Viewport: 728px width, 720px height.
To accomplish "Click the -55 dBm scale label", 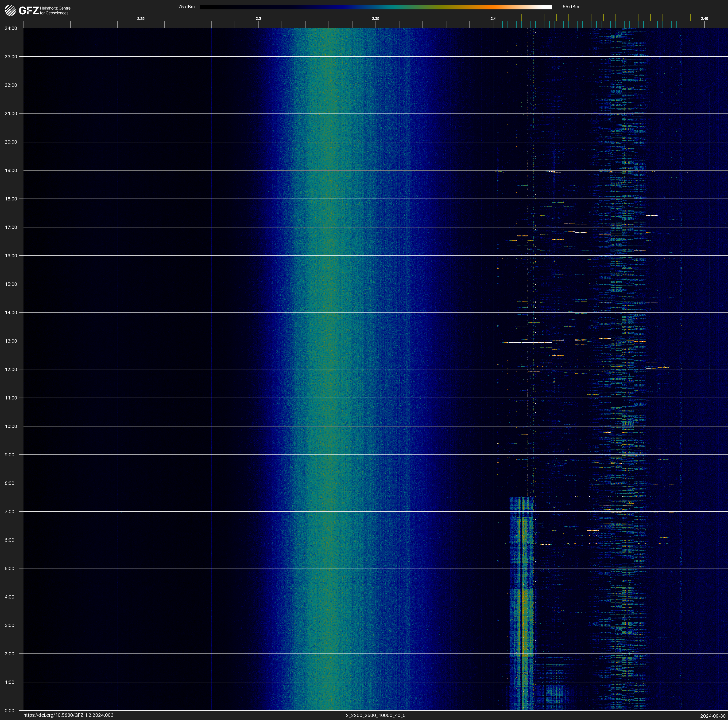I will tap(570, 7).
